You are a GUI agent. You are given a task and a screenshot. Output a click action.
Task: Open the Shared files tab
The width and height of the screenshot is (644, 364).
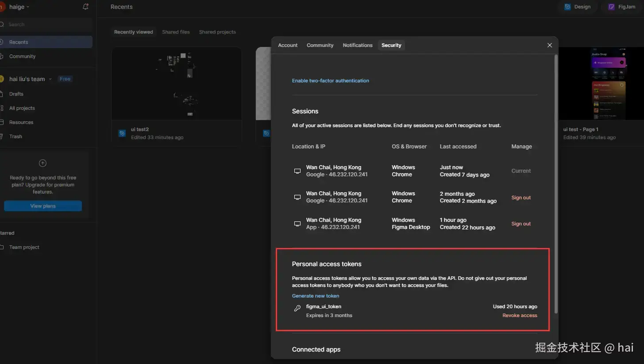(x=176, y=32)
